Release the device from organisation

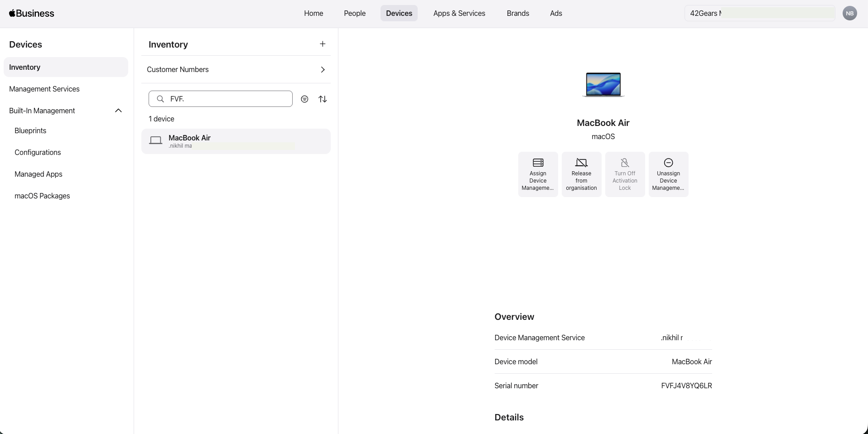(581, 174)
